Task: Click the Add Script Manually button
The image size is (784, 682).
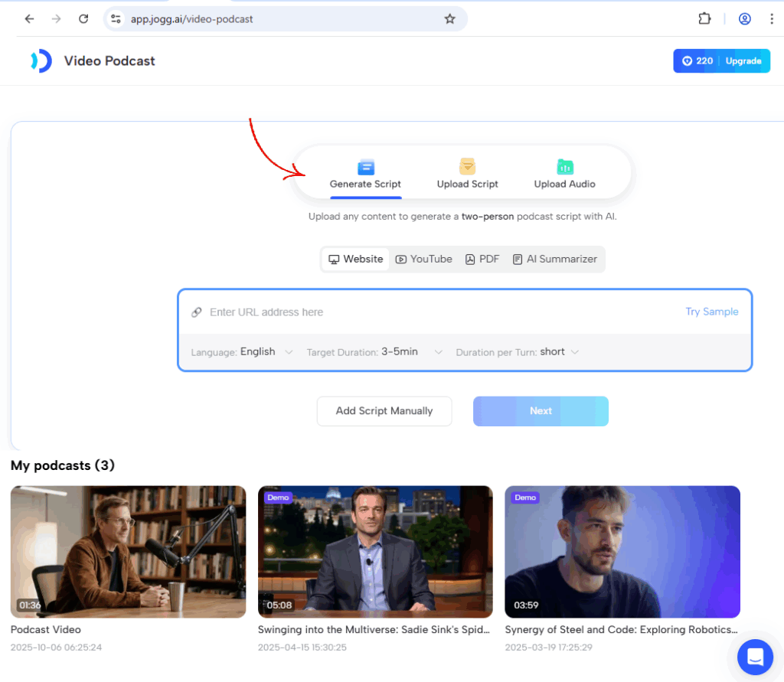Action: [384, 411]
